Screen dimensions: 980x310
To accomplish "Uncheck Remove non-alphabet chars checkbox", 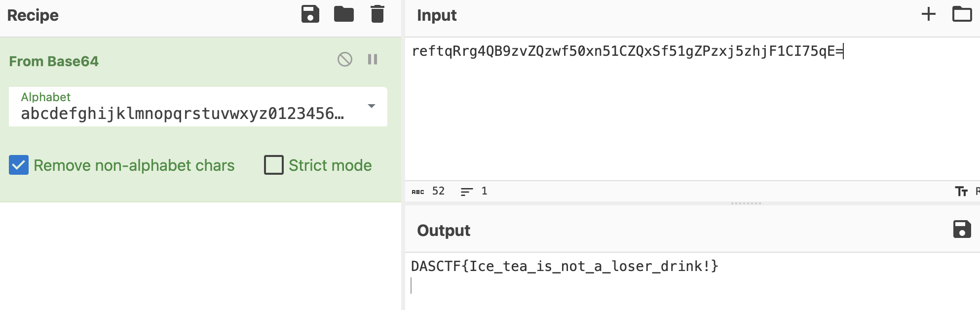I will 19,165.
